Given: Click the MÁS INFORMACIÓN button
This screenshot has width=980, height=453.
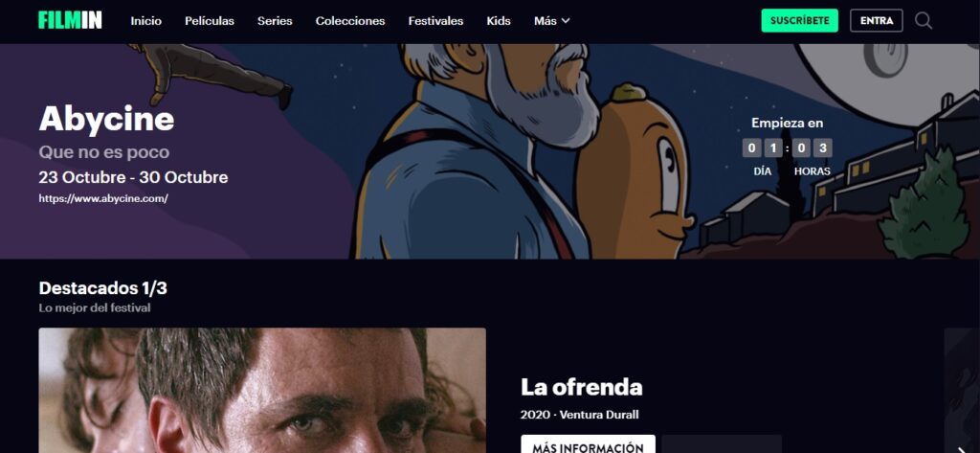Looking at the screenshot, I should pyautogui.click(x=589, y=444).
